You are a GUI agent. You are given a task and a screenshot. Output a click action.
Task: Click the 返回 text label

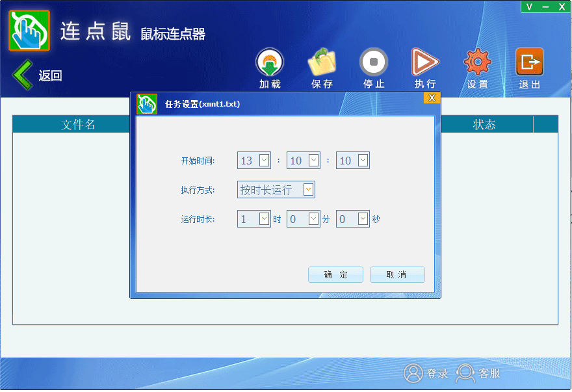(x=50, y=75)
